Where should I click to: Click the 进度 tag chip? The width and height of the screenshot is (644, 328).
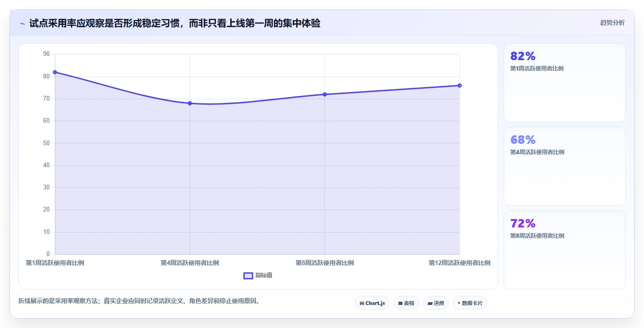[436, 303]
